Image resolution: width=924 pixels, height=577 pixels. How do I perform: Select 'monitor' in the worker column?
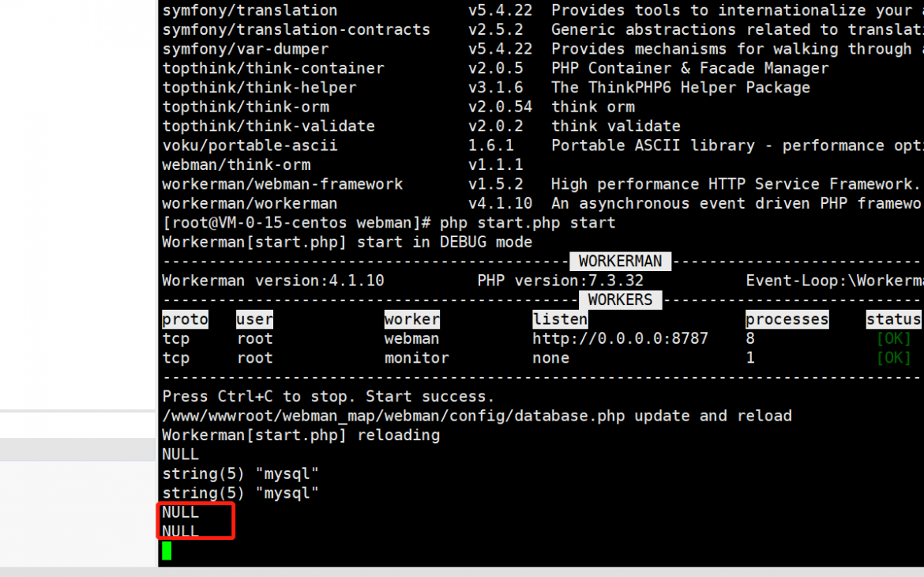click(x=417, y=358)
